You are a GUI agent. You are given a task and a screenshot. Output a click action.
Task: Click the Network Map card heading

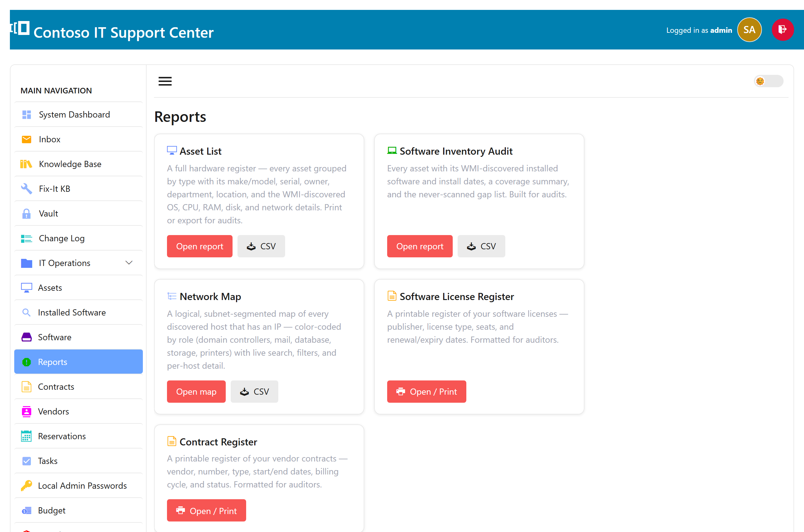click(x=210, y=297)
